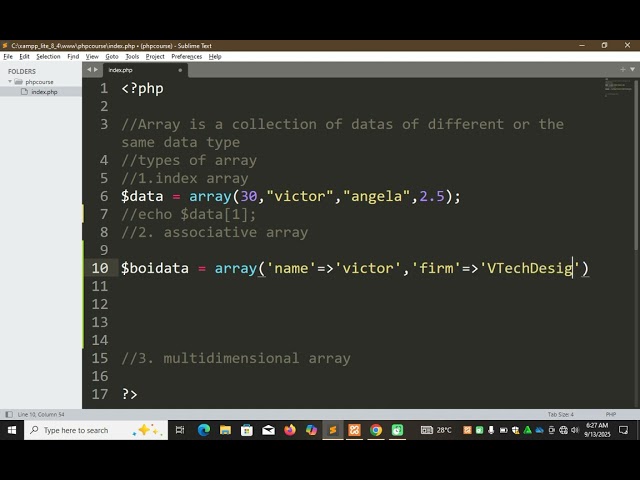
Task: Click the previous tab arrow
Action: pos(89,70)
